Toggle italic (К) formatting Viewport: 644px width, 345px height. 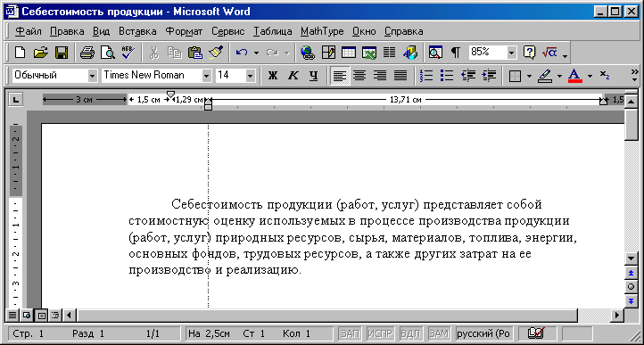pos(293,76)
